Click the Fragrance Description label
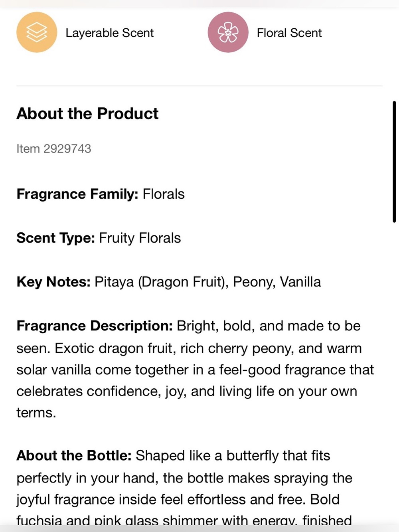This screenshot has width=399, height=532. point(95,326)
